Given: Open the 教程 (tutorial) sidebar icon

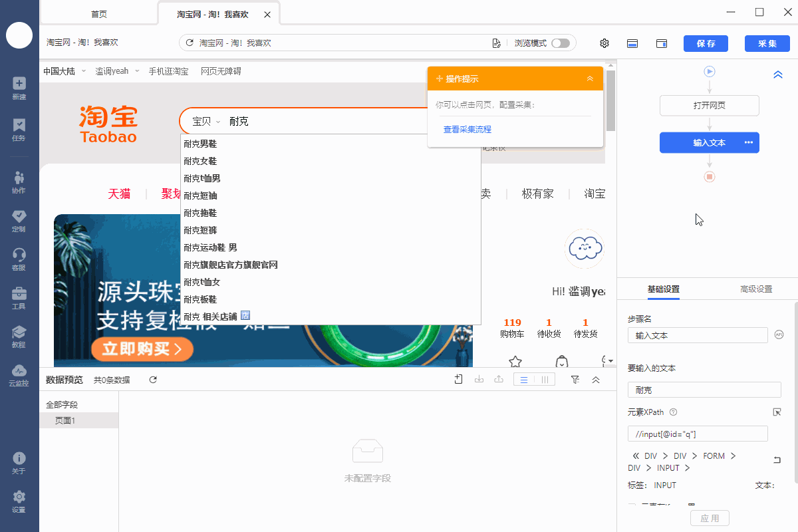Looking at the screenshot, I should [19, 331].
